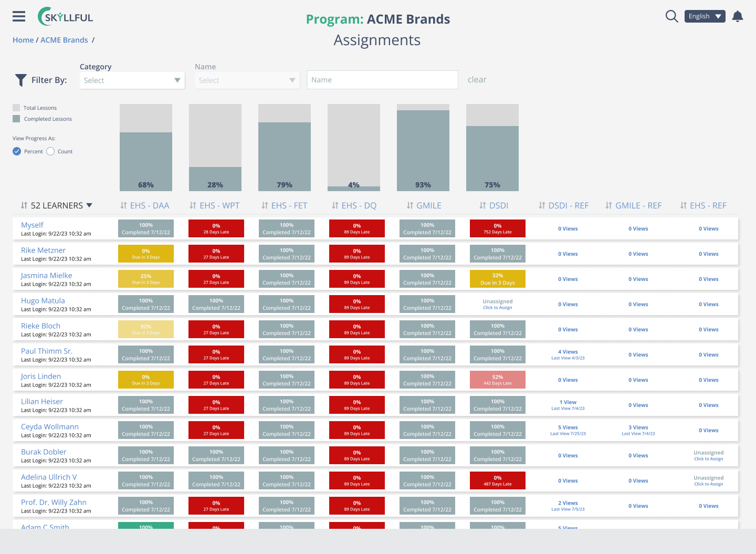The image size is (756, 554).
Task: Sort by EHS - DQ column arrows
Action: coord(335,205)
